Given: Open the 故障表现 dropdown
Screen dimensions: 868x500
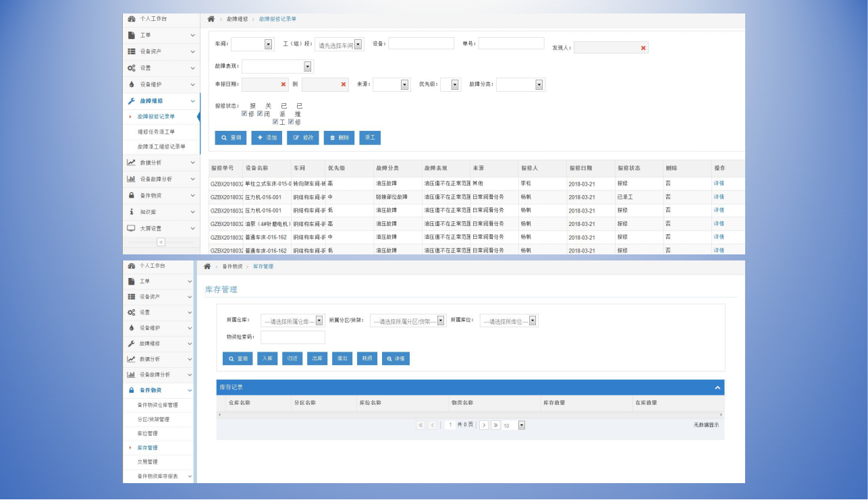Looking at the screenshot, I should click(x=308, y=66).
